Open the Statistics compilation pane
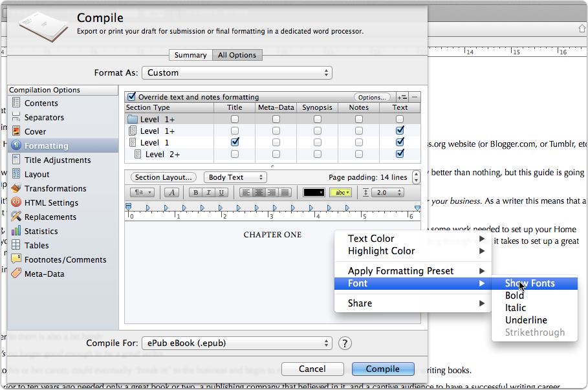Image resolution: width=588 pixels, height=390 pixels. [x=41, y=231]
